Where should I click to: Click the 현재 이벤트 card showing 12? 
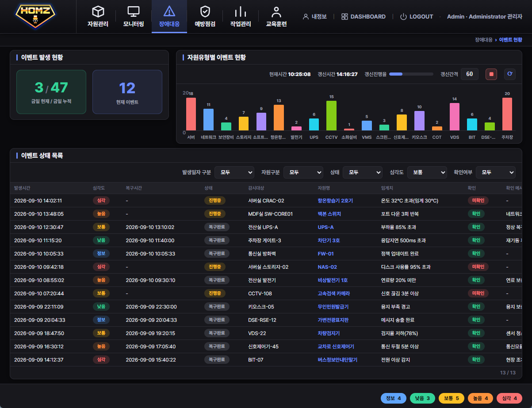pos(127,92)
